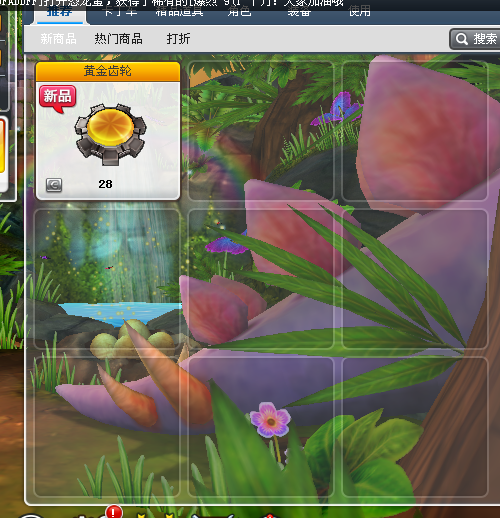Select the empty slot beside the 黄金齿轮 card
Image resolution: width=500 pixels, height=518 pixels.
(261, 131)
